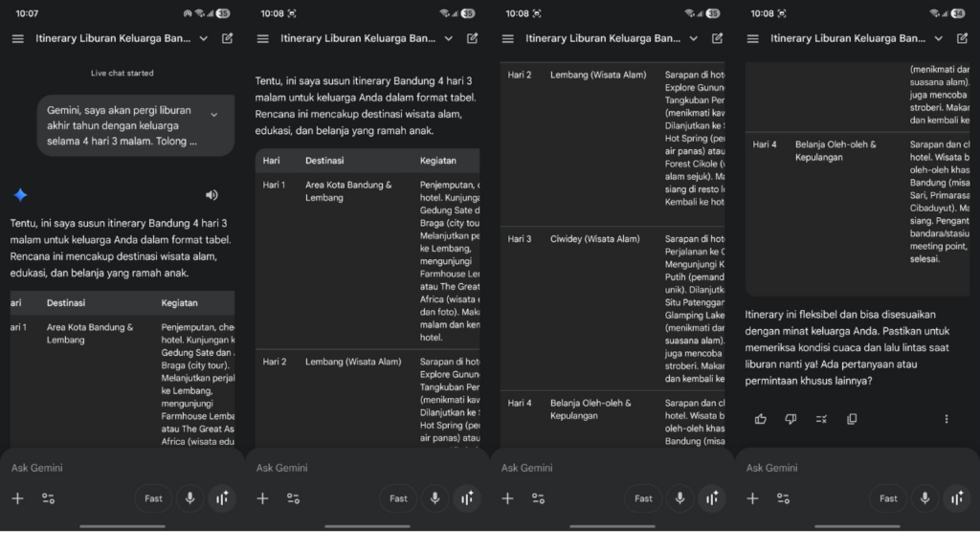
Task: Click the copy response icon
Action: coord(852,419)
